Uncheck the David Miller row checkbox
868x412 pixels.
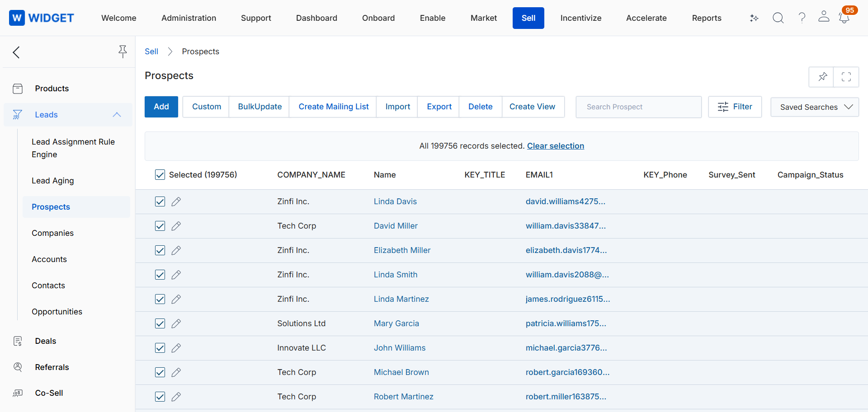[160, 226]
